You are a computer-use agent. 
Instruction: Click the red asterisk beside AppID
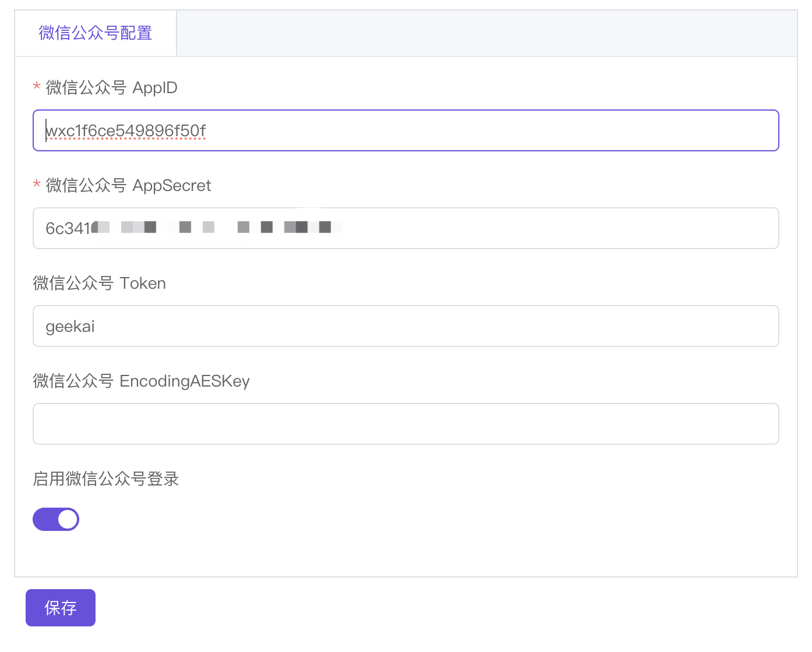[x=36, y=87]
